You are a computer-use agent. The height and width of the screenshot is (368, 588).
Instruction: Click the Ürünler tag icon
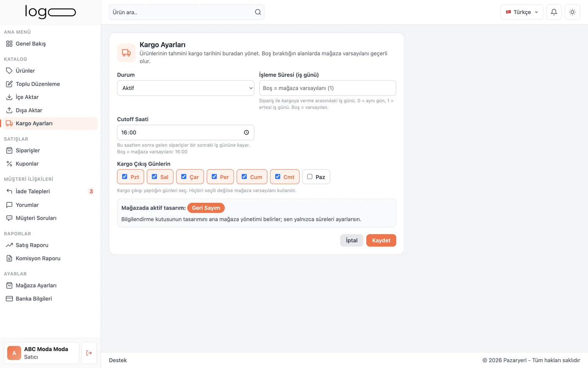coord(9,71)
